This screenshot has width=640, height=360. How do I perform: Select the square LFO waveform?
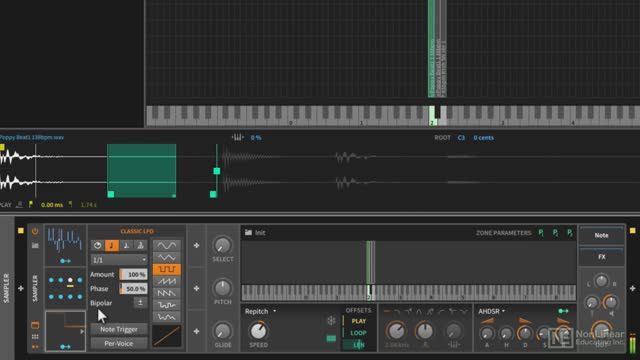coord(167,269)
